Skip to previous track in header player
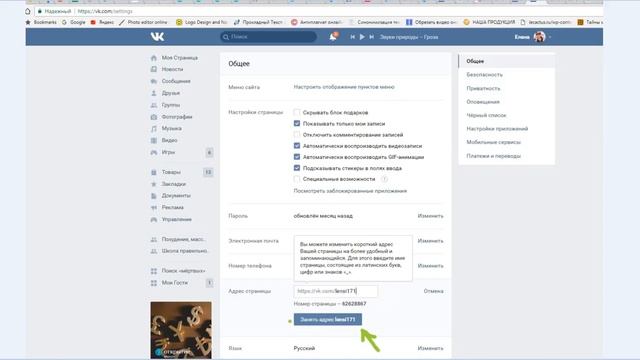640x360 pixels. pyautogui.click(x=353, y=37)
